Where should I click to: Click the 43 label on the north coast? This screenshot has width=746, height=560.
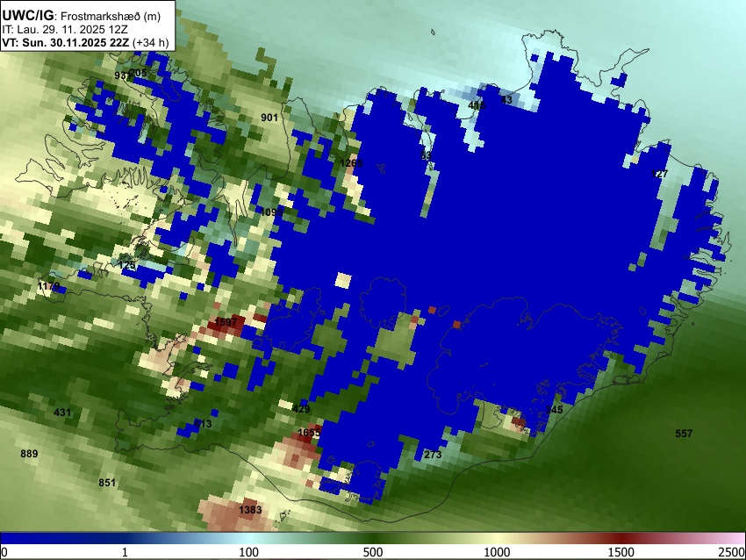tap(506, 100)
